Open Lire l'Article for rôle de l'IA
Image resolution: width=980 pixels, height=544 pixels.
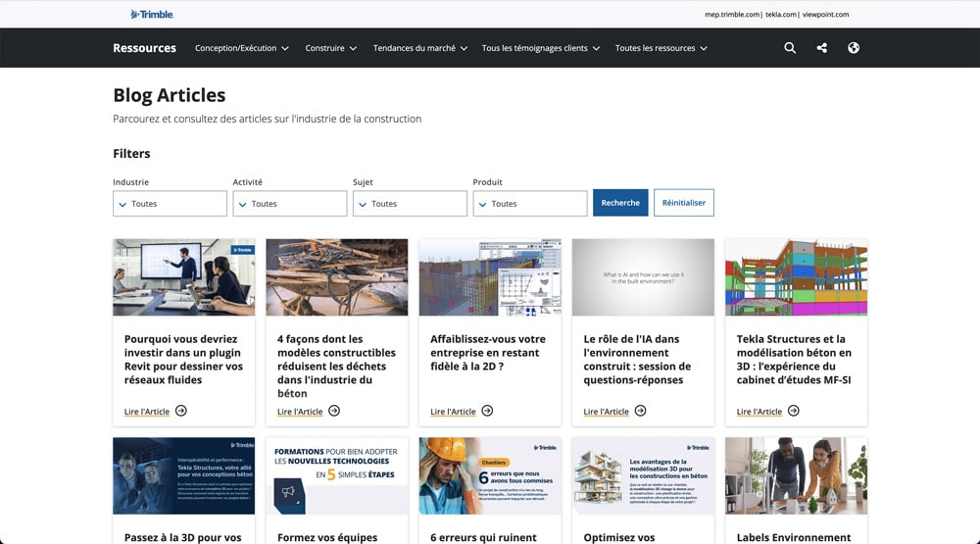point(607,412)
